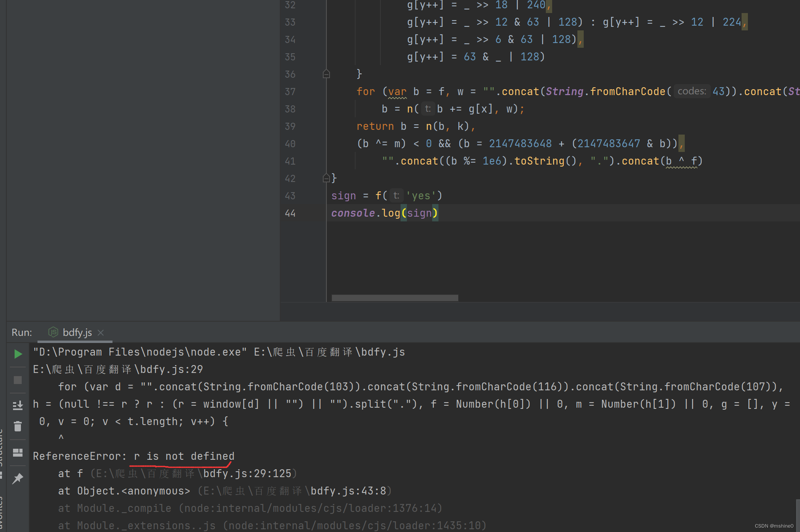Pin the Run tab with pin icon
800x532 pixels.
18,479
